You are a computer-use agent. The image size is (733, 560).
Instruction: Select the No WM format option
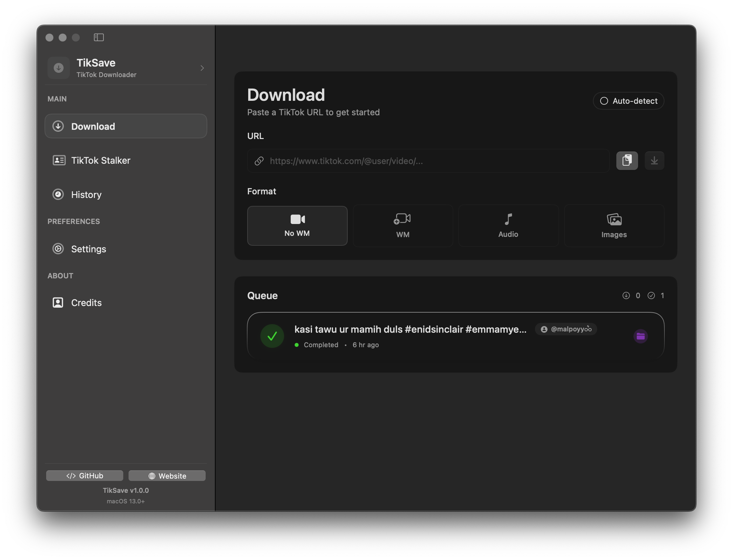[x=297, y=226]
